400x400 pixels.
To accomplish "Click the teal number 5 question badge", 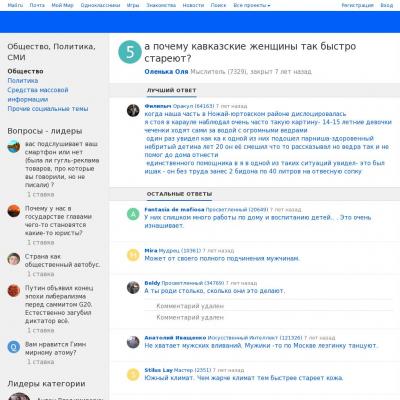I will [x=130, y=52].
